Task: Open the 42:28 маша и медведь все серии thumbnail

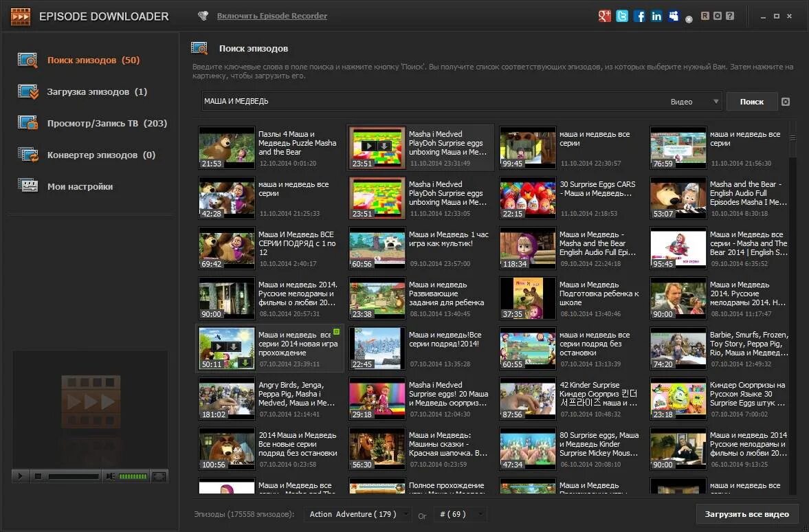Action: pyautogui.click(x=227, y=198)
